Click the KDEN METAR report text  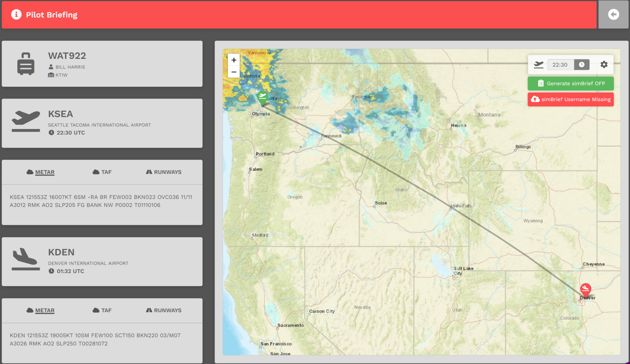[x=95, y=339]
